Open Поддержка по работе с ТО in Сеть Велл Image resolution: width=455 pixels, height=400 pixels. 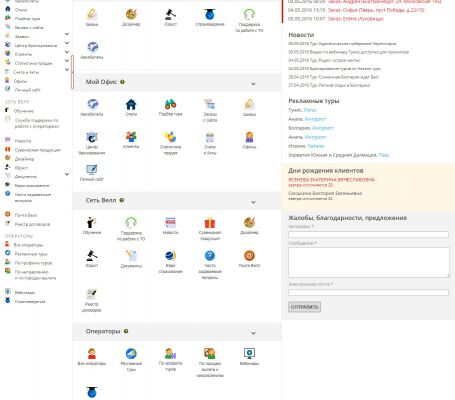point(131,223)
